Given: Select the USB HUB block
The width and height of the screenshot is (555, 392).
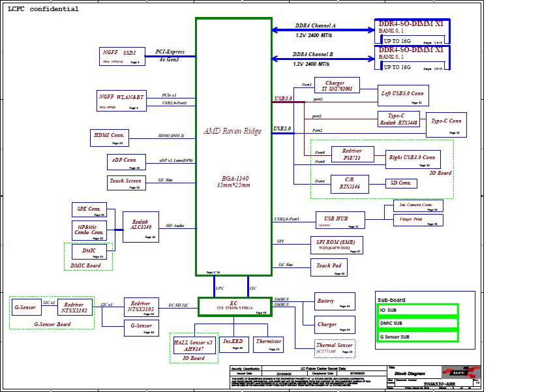Looking at the screenshot, I should pyautogui.click(x=340, y=221).
